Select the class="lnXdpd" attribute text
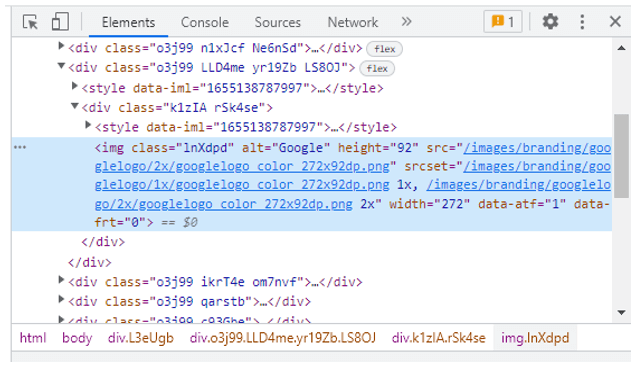 pos(183,148)
